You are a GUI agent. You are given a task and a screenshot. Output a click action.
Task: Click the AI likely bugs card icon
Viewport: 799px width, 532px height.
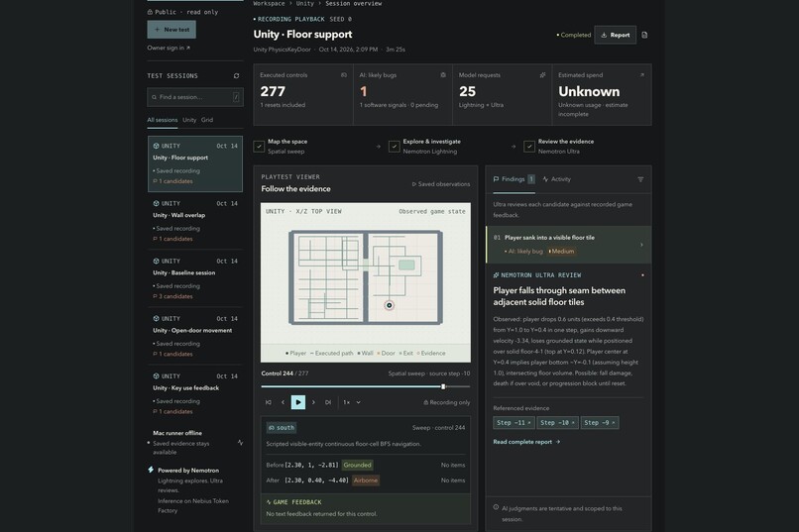(x=443, y=75)
